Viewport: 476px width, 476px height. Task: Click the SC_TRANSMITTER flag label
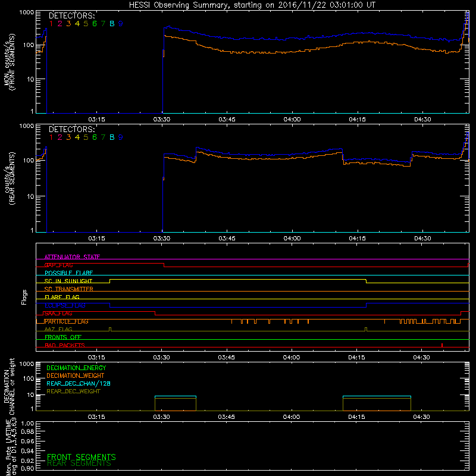tap(68, 289)
